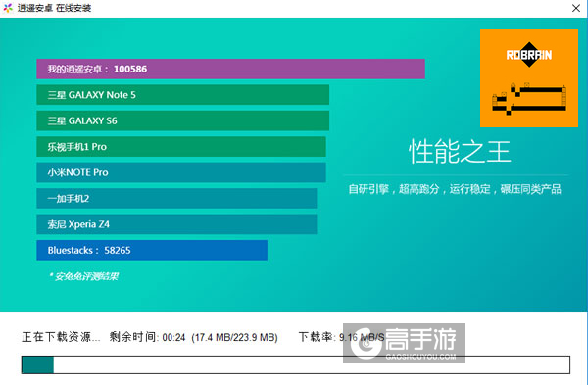
Task: Click the 下载率 speed readout
Action: click(342, 337)
